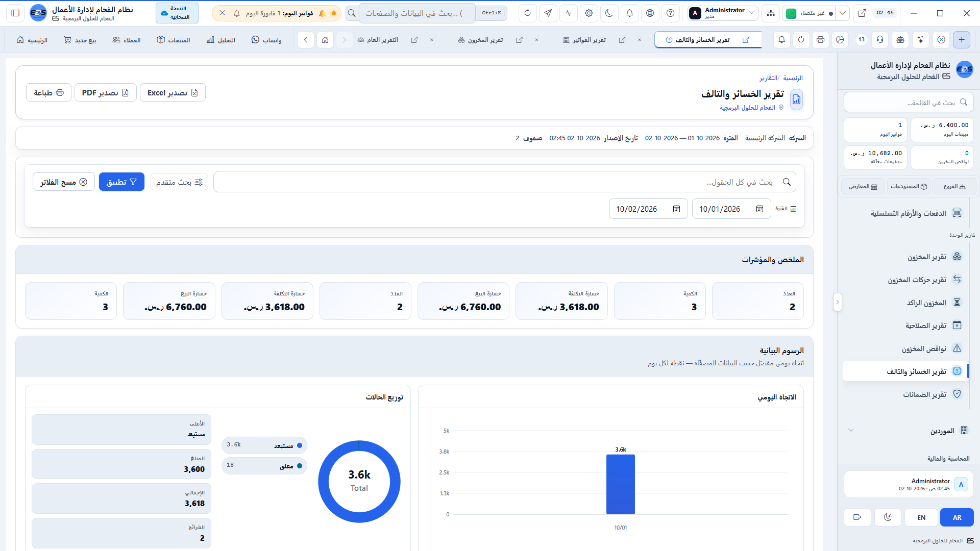This screenshot has height=551, width=980.
Task: Click the logout icon at sidebar bottom
Action: point(857,517)
